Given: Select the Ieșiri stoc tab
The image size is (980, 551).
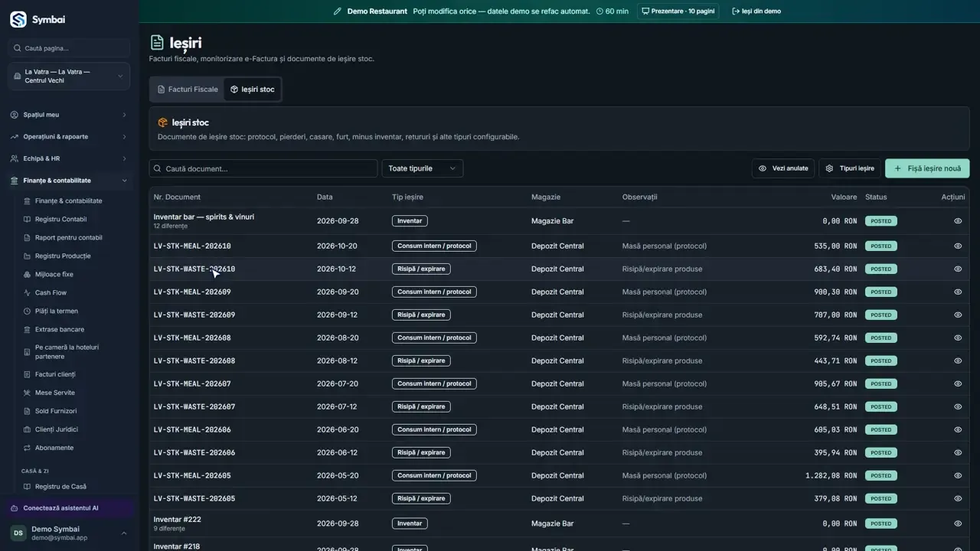Looking at the screenshot, I should (253, 90).
